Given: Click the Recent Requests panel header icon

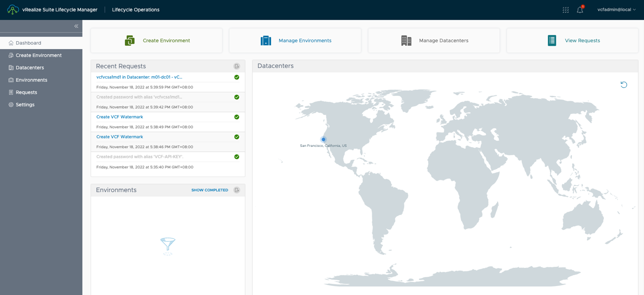Looking at the screenshot, I should [x=237, y=66].
